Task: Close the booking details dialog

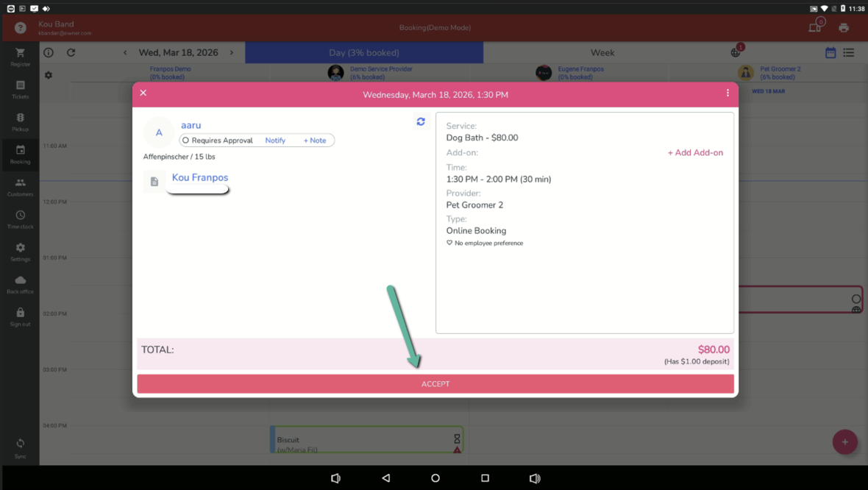Action: [143, 93]
